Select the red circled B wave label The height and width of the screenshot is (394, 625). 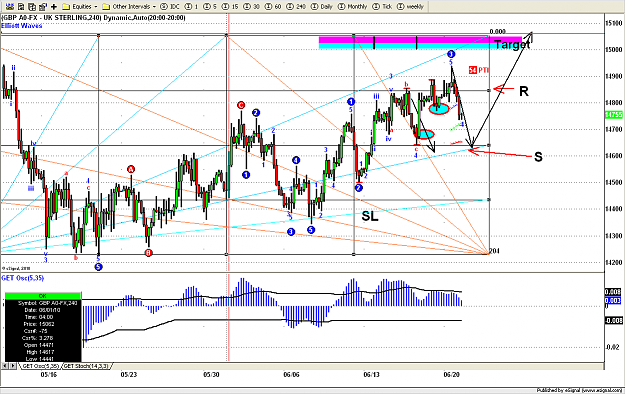[148, 252]
